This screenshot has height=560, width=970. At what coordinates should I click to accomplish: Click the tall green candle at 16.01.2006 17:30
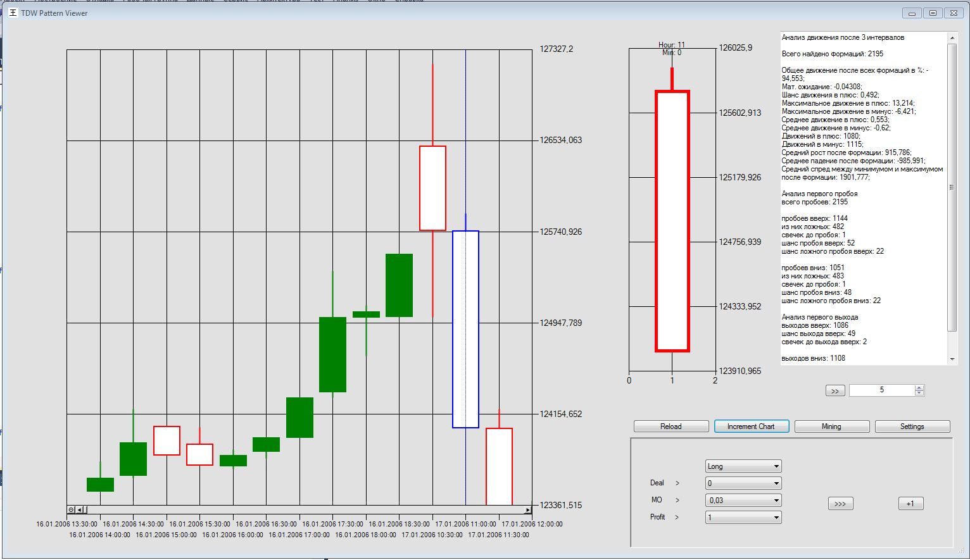(332, 354)
